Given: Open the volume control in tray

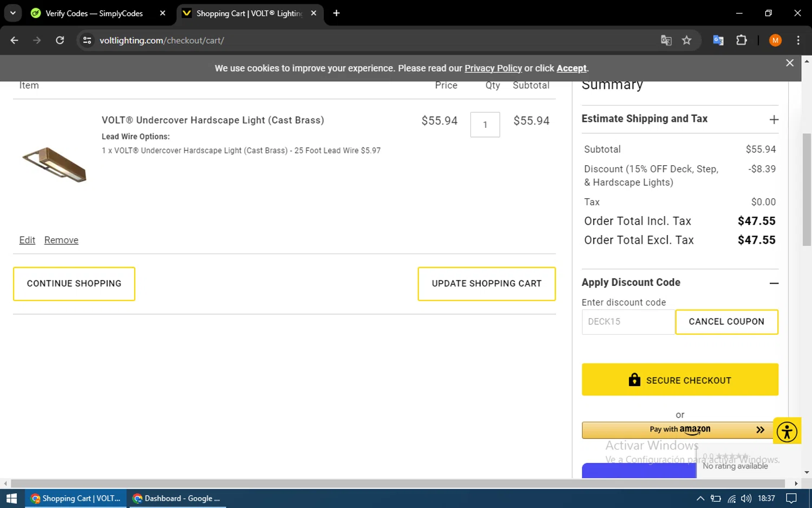Looking at the screenshot, I should [746, 498].
